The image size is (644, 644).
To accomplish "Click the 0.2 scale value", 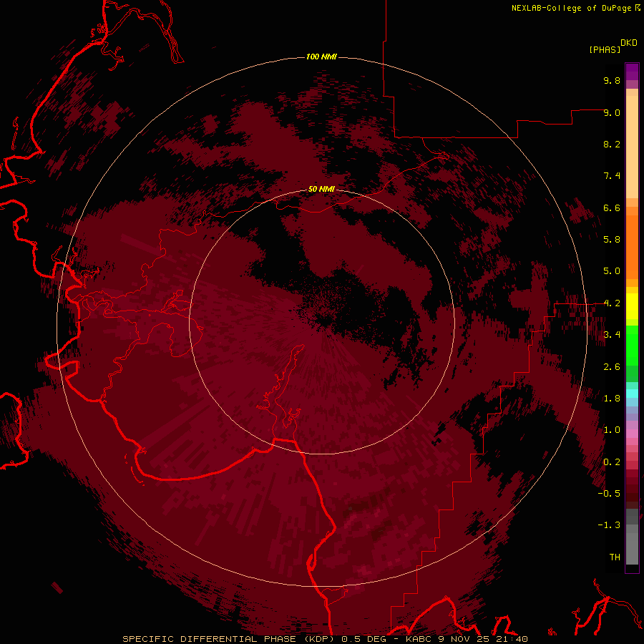I will tap(612, 462).
